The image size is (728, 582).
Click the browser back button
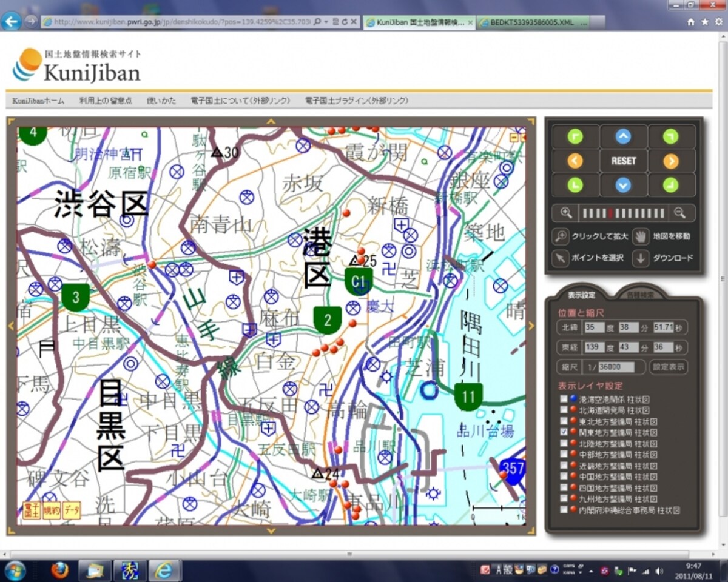(11, 21)
